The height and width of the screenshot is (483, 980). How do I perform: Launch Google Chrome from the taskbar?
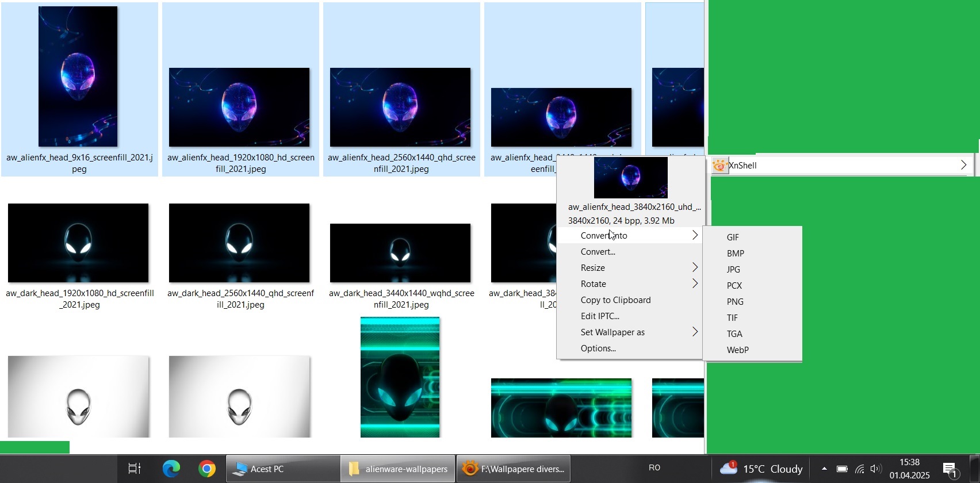pyautogui.click(x=207, y=469)
